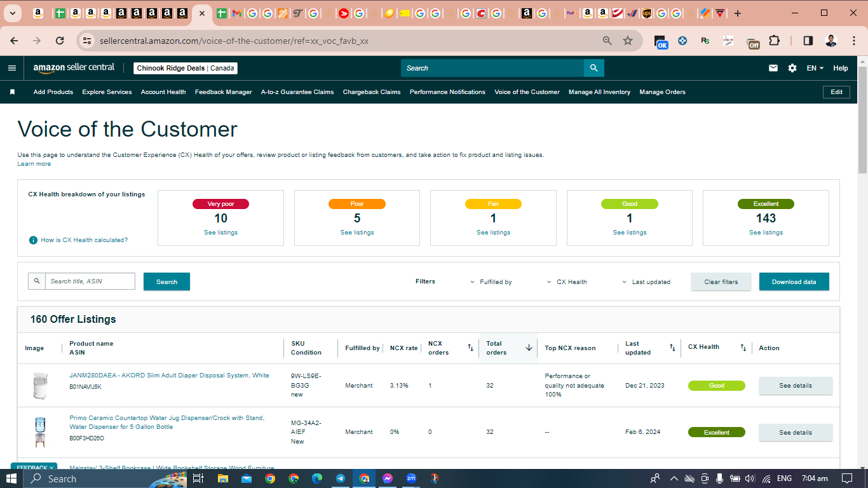Click the info icon beside CX Health calculated
Screen dimensions: 868x488
pyautogui.click(x=33, y=240)
